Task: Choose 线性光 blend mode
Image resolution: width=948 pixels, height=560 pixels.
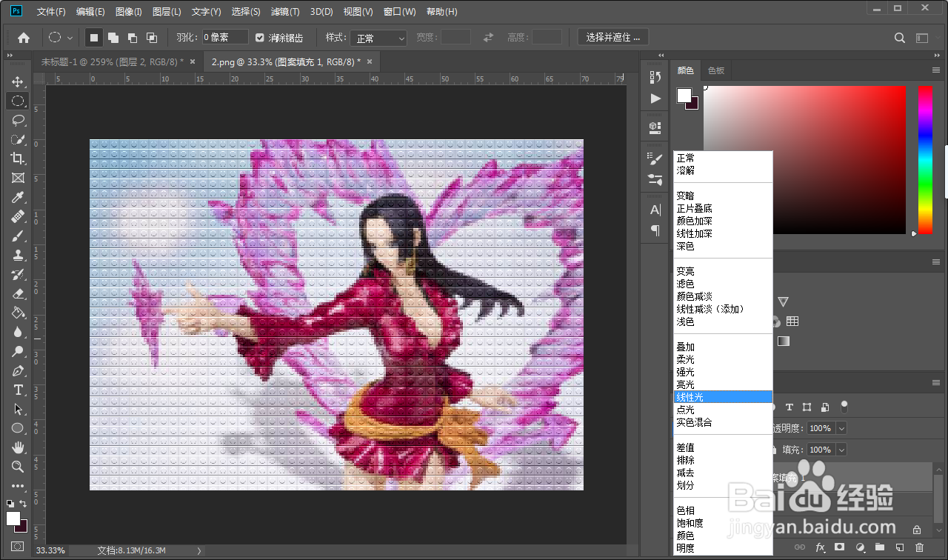Action: click(x=723, y=397)
